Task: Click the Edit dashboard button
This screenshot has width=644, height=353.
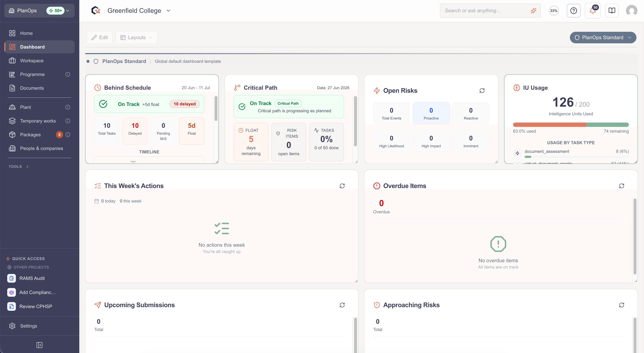Action: pos(100,38)
